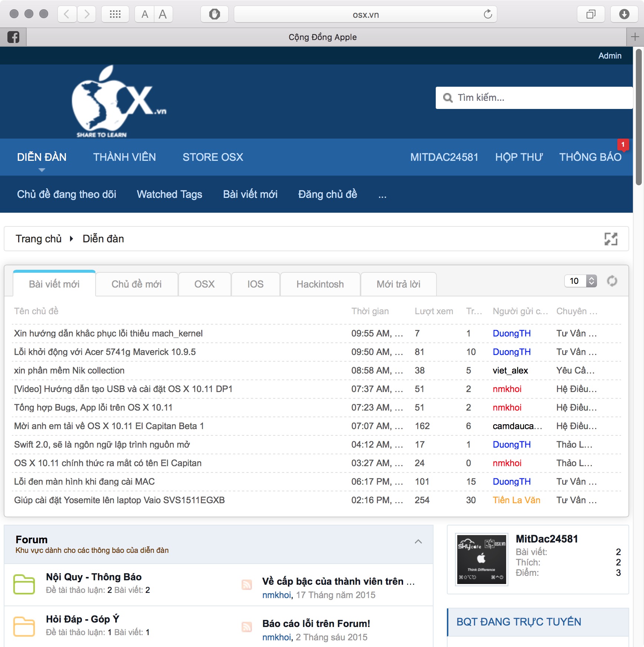Screen dimensions: 644x647
Task: Open Safari downloads icon
Action: click(624, 14)
